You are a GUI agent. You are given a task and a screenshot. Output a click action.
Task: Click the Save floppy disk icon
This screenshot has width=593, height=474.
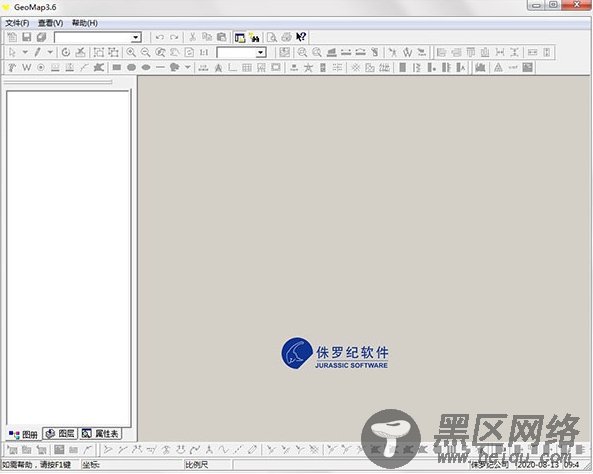coord(26,37)
